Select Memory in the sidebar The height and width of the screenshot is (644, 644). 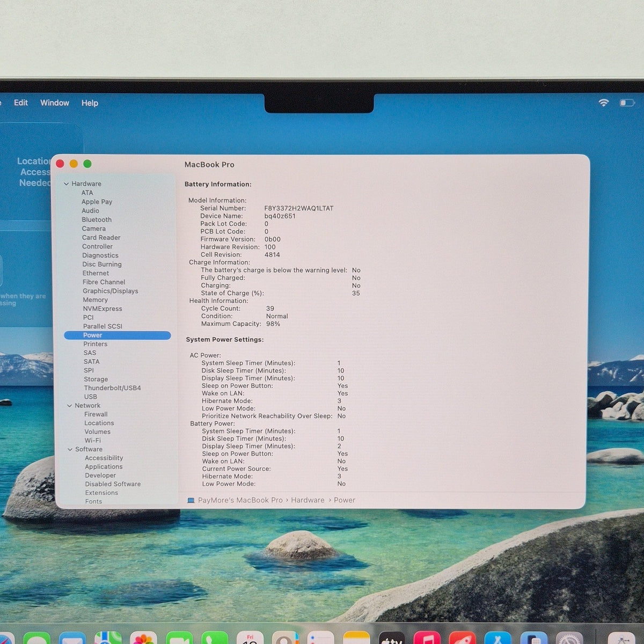coord(95,300)
